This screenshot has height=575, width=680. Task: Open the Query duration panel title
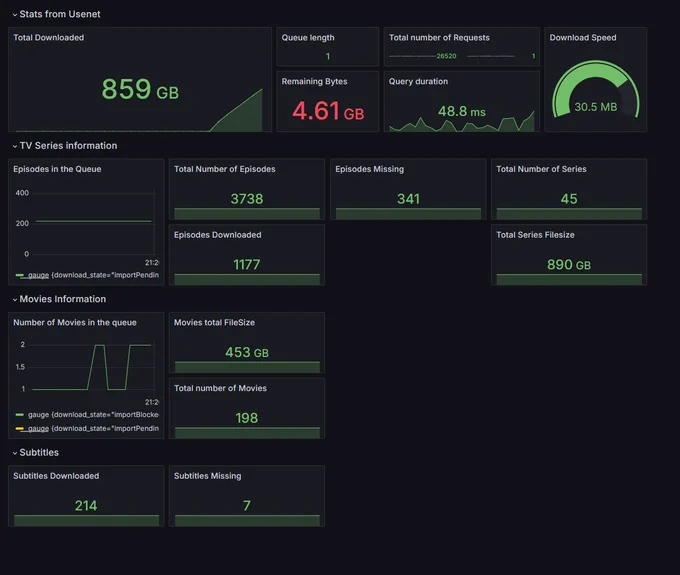418,82
